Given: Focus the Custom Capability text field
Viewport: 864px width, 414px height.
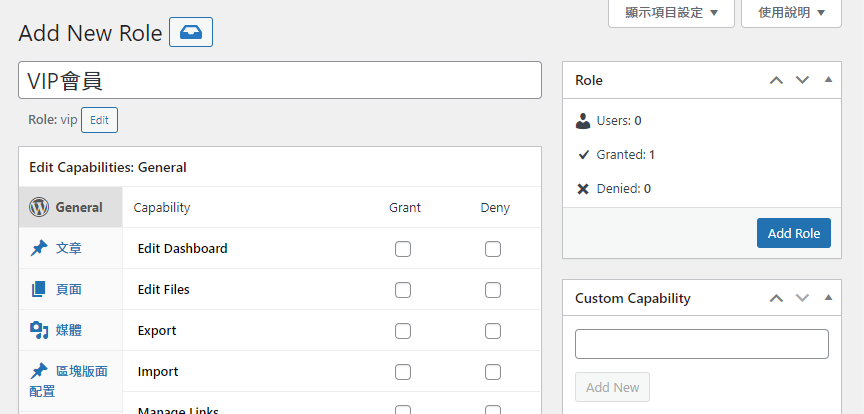Looking at the screenshot, I should [702, 344].
